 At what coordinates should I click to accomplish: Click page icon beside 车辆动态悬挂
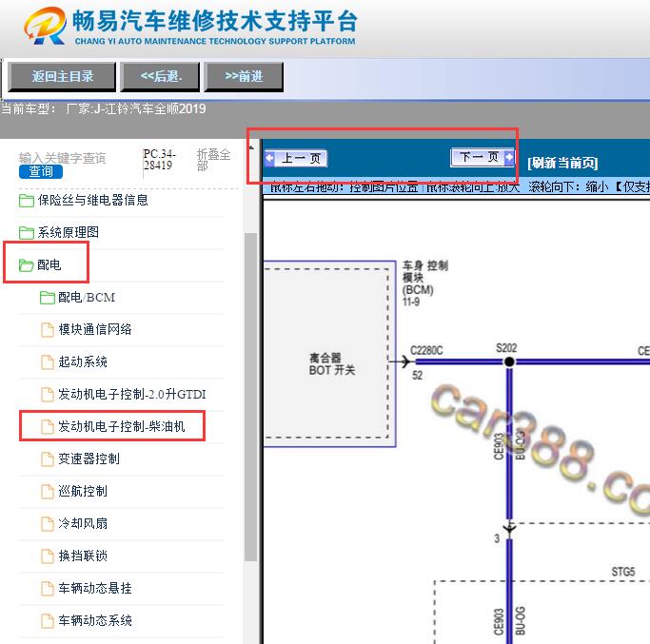48,589
